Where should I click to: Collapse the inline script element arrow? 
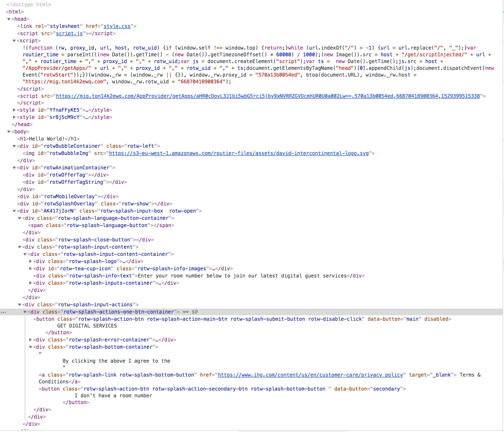[x=14, y=41]
